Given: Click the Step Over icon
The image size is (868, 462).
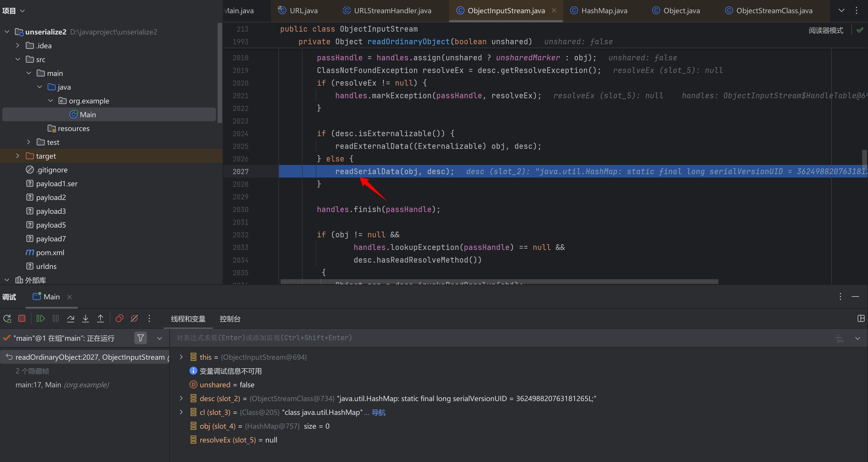Looking at the screenshot, I should coord(70,318).
